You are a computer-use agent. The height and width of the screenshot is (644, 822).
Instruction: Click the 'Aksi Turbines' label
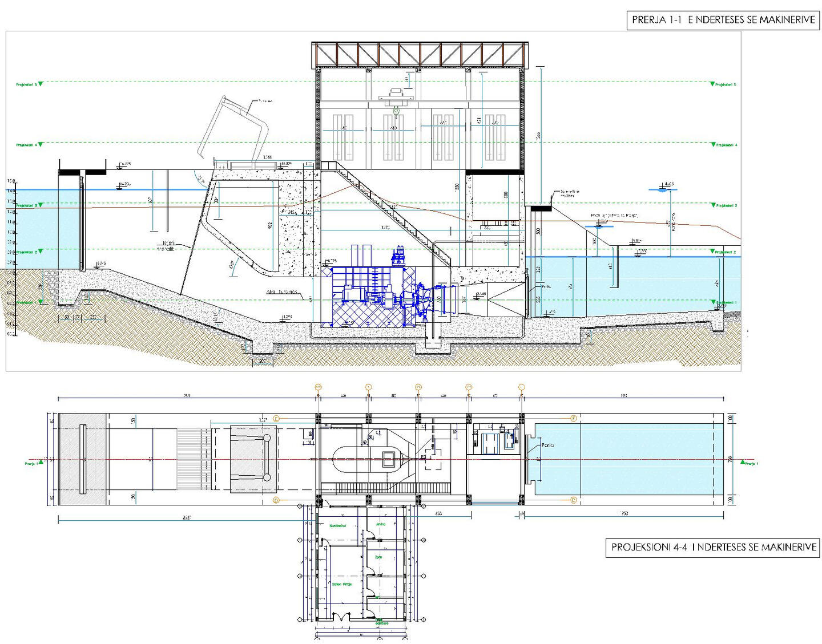coord(282,292)
